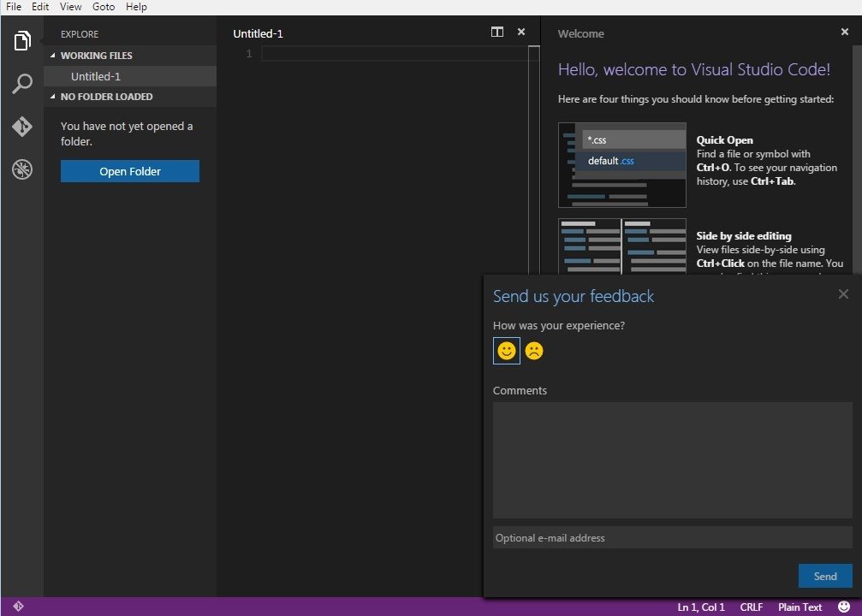862x616 pixels.
Task: Split the editor using the side-by-side icon
Action: 496,32
